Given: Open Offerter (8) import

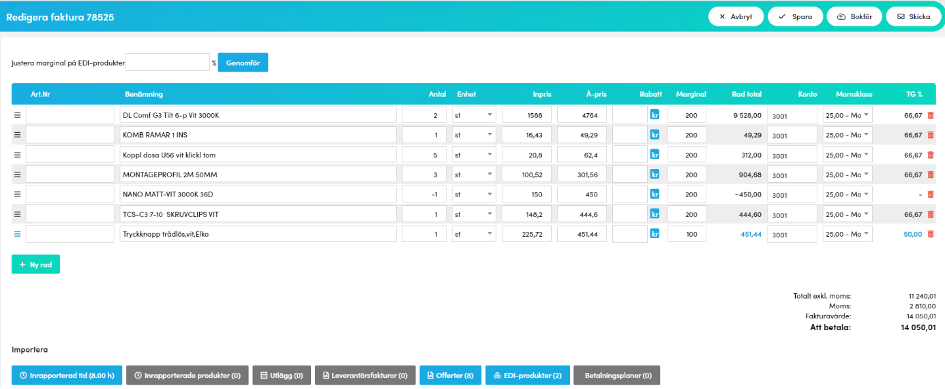Looking at the screenshot, I should click(x=451, y=375).
